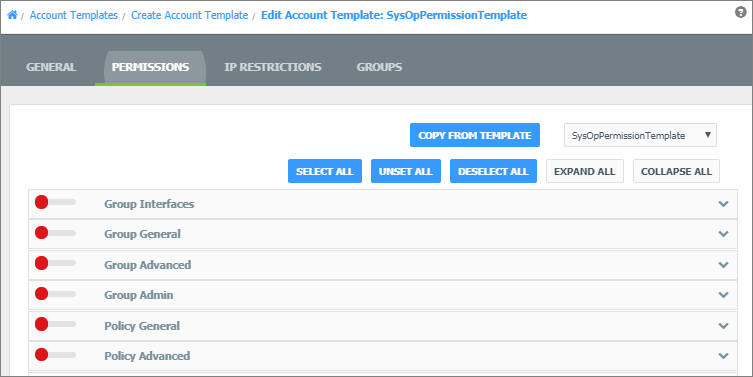This screenshot has width=753, height=377.
Task: Open the IP Restrictions tab
Action: click(273, 67)
